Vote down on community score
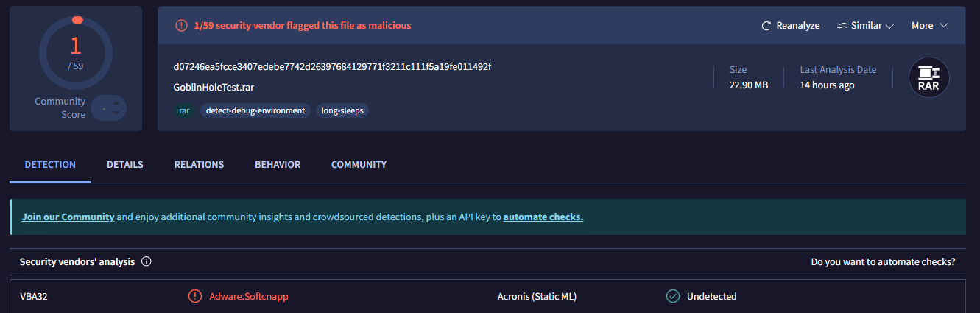980x313 pixels. tap(116, 113)
